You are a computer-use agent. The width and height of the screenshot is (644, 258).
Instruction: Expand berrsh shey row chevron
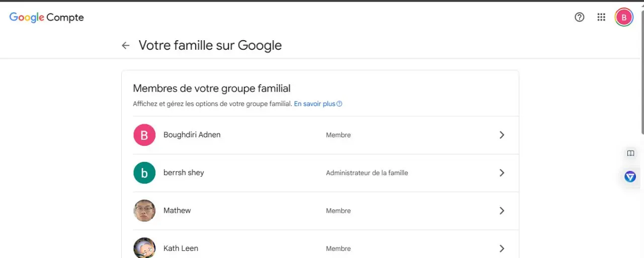(x=502, y=173)
